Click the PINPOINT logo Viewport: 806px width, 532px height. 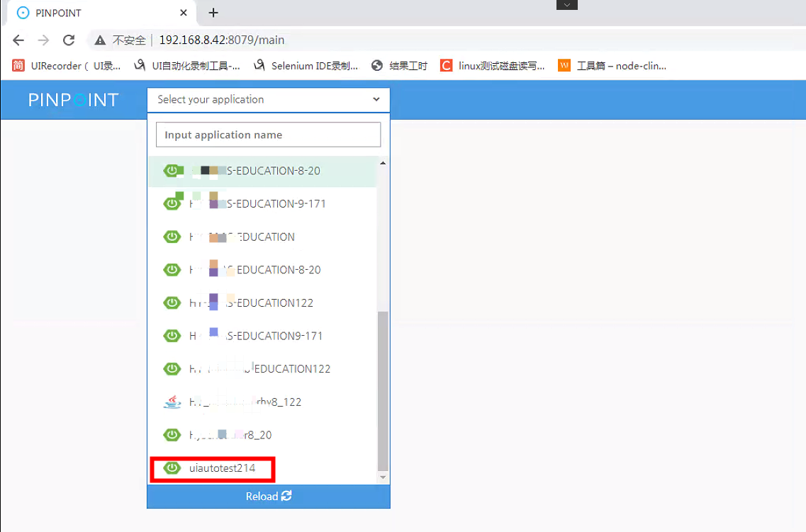pyautogui.click(x=74, y=100)
